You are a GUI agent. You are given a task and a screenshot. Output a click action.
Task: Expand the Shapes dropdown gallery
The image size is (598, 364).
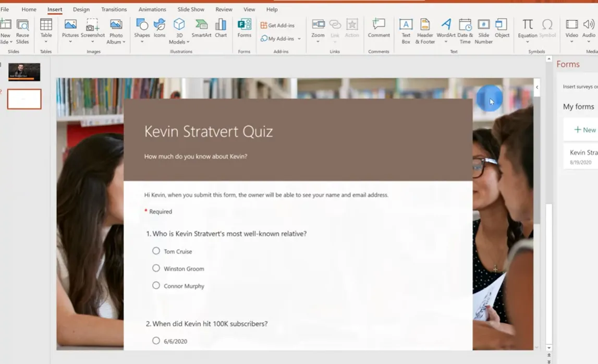(142, 42)
